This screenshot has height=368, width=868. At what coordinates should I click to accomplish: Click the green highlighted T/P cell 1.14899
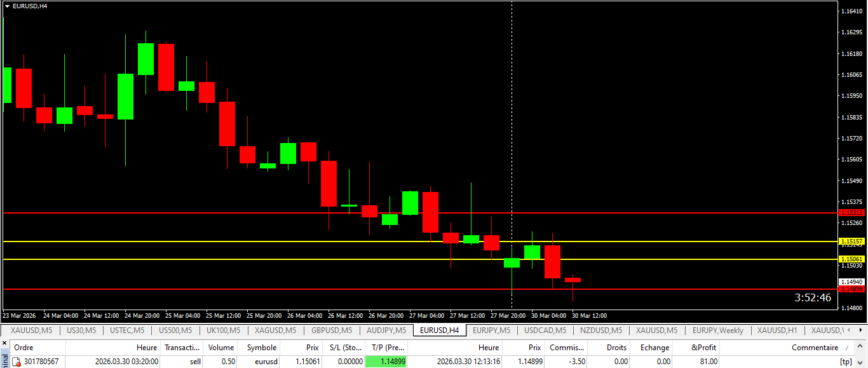(x=386, y=362)
